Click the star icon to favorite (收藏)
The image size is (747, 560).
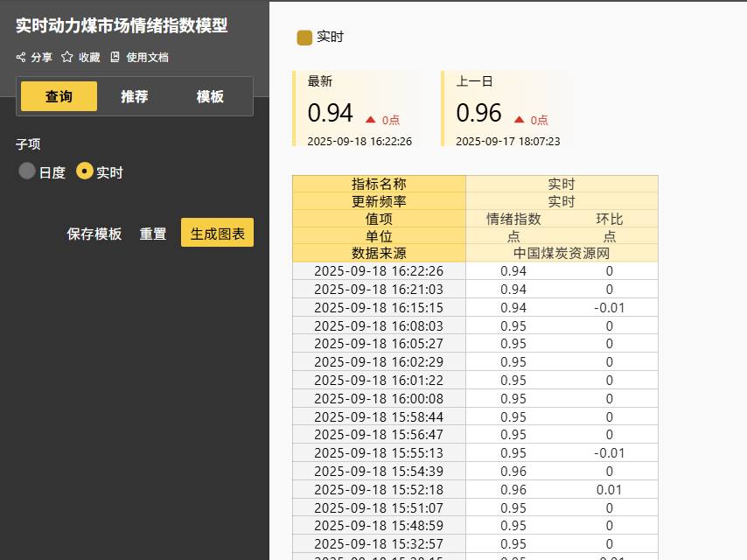(67, 58)
